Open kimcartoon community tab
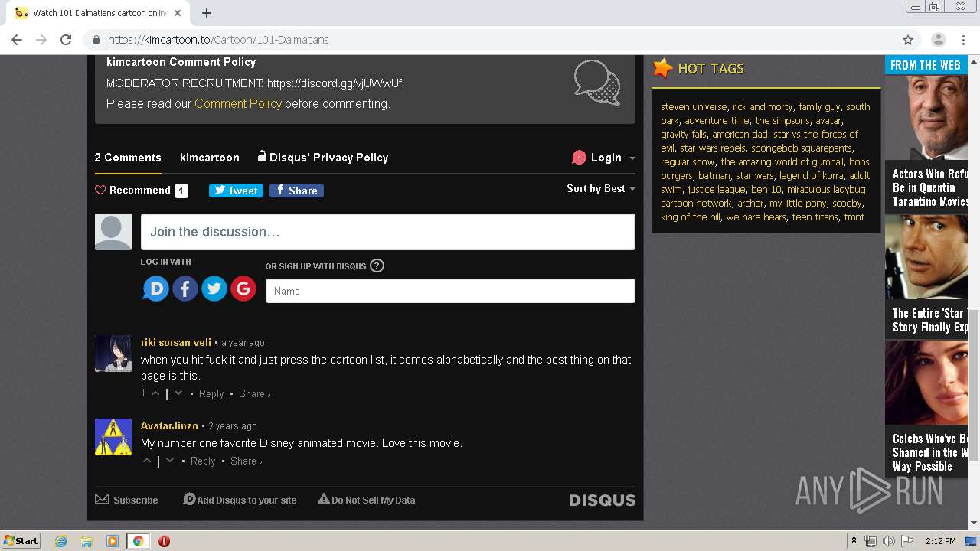980x551 pixels. coord(210,158)
